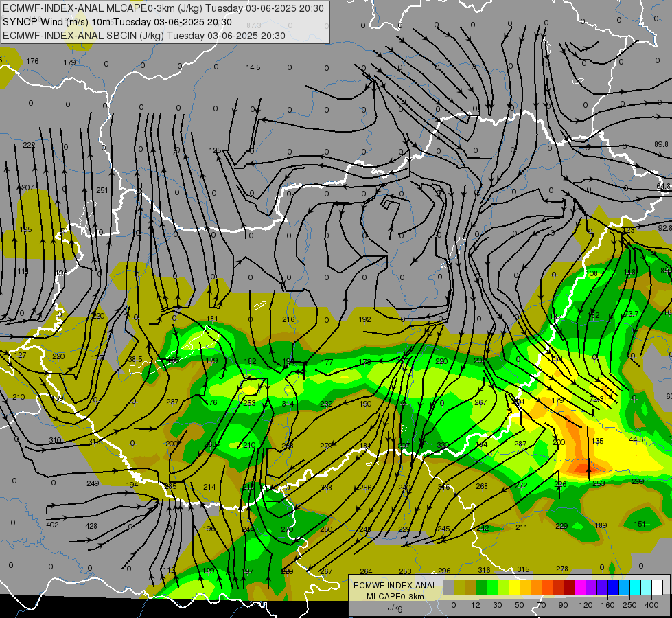672x618 pixels.
Task: Click the map value 73.7
Action: [x=631, y=314]
